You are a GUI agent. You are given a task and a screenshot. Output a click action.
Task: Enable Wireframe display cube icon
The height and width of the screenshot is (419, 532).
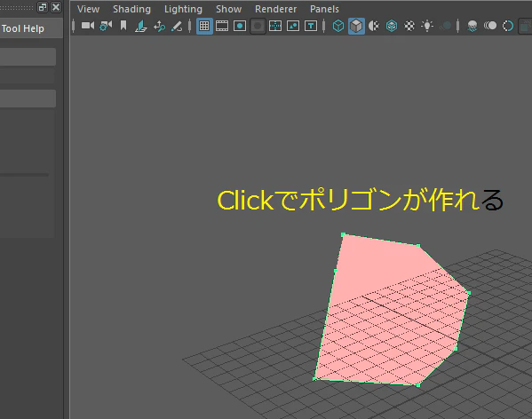coord(337,26)
